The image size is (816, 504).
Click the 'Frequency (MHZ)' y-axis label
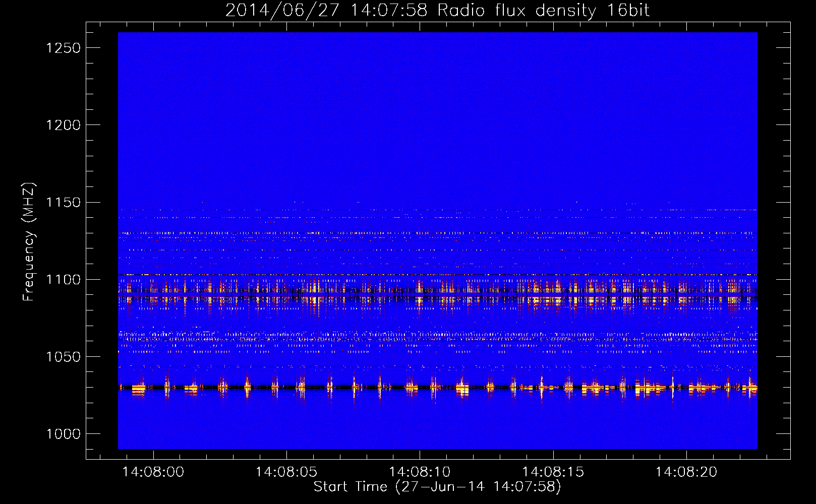pos(29,242)
